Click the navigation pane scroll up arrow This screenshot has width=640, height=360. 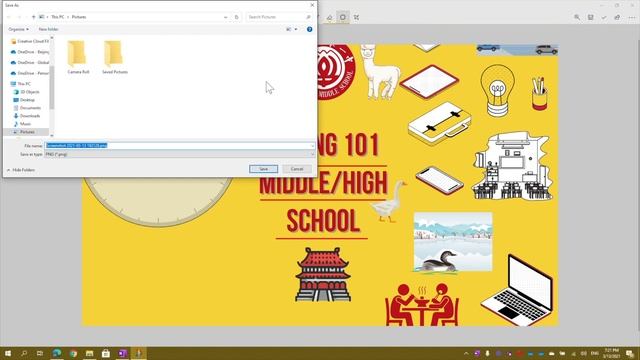pyautogui.click(x=52, y=38)
